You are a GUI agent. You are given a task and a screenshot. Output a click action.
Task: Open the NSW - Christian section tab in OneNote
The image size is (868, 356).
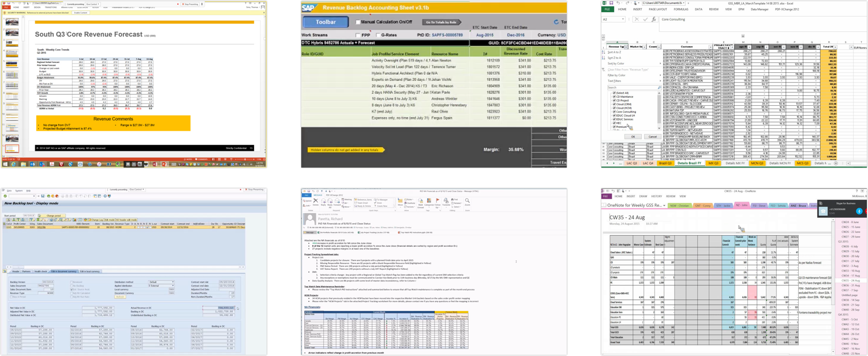(x=680, y=206)
